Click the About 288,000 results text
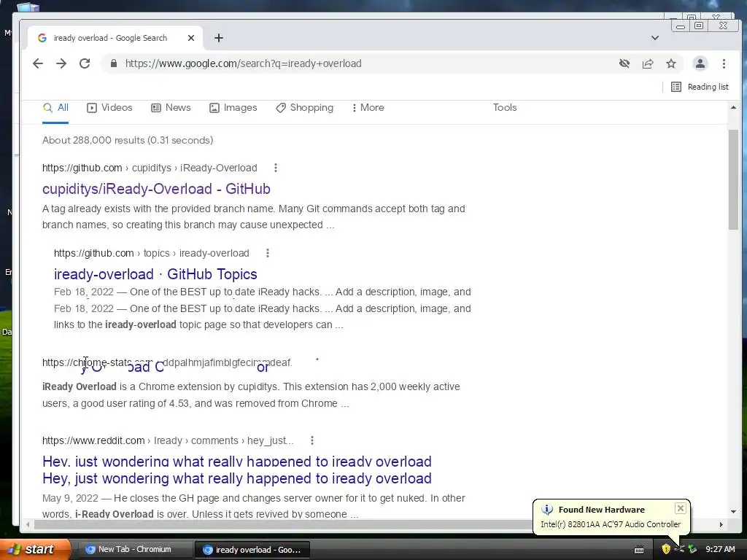Viewport: 747px width, 560px height. click(128, 140)
